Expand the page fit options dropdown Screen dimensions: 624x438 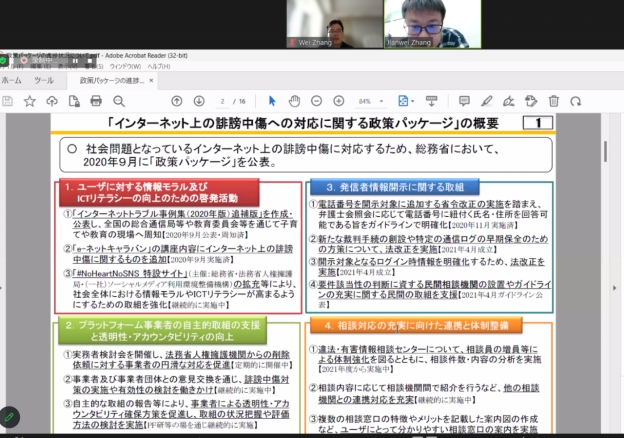click(x=406, y=101)
